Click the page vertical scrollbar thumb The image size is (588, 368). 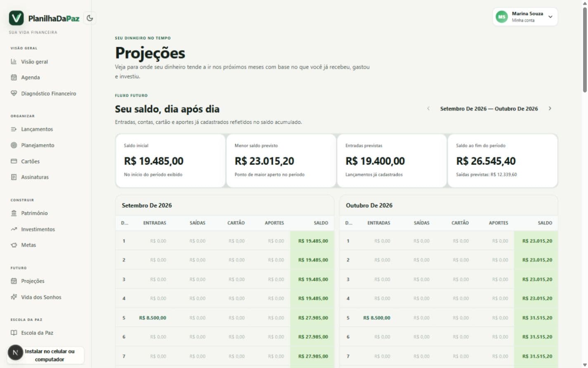(x=584, y=50)
